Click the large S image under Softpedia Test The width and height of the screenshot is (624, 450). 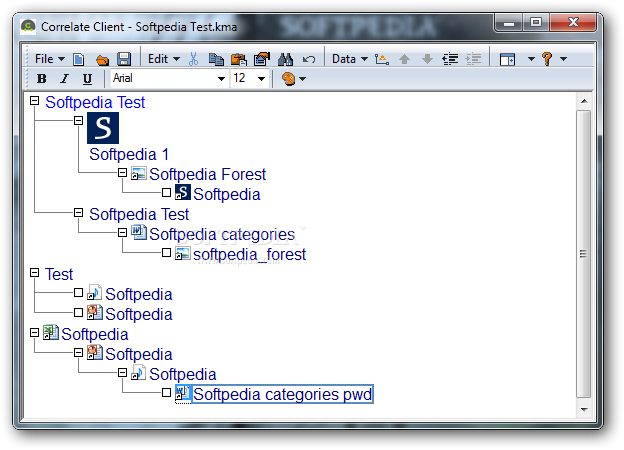[x=103, y=128]
